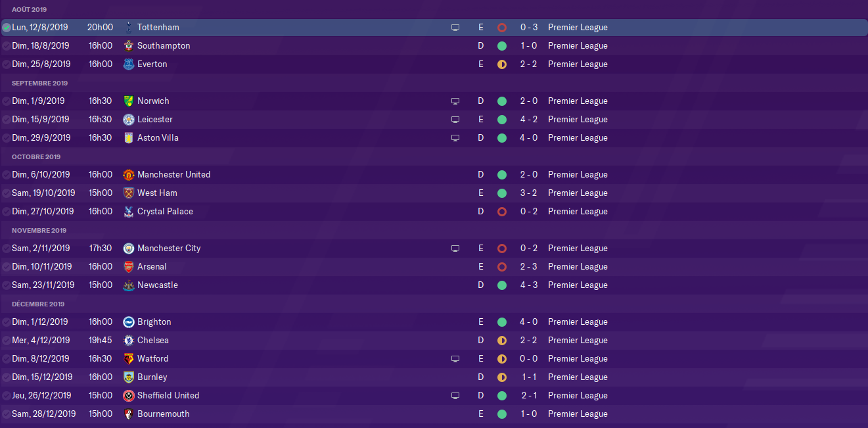The height and width of the screenshot is (428, 868).
Task: Click the TV icon for Manchester City match
Action: (x=455, y=249)
